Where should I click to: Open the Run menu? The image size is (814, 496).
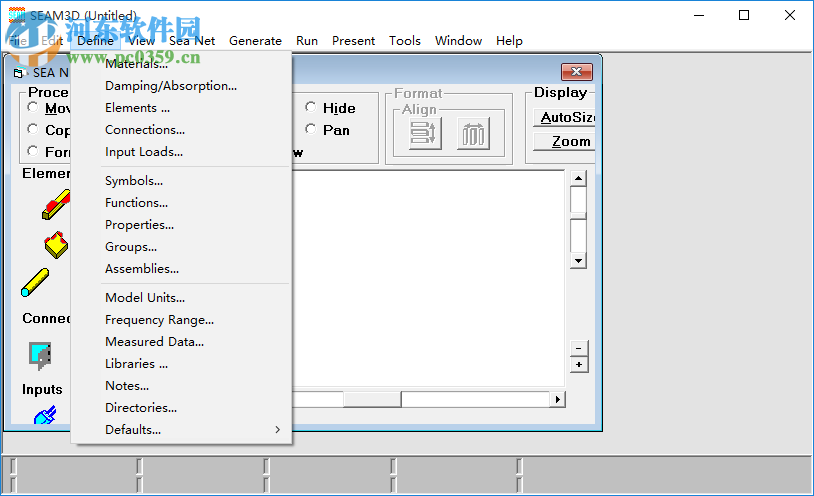(307, 41)
